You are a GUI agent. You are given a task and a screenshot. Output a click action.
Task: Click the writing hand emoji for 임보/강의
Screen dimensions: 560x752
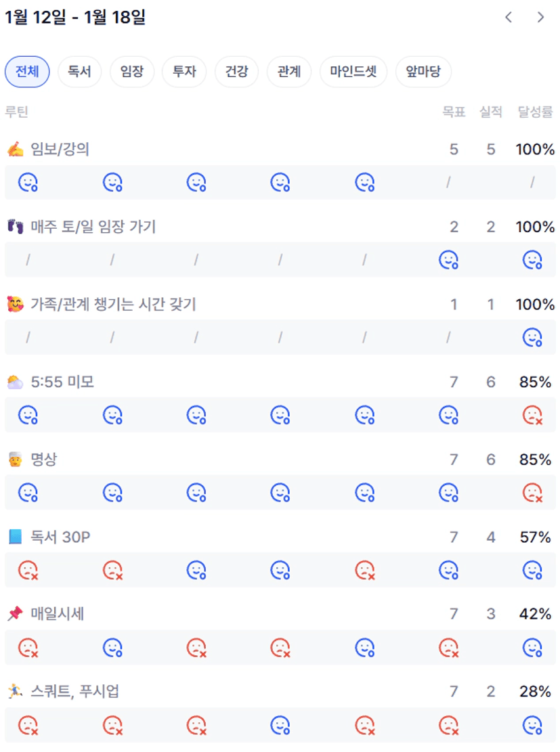(15, 150)
